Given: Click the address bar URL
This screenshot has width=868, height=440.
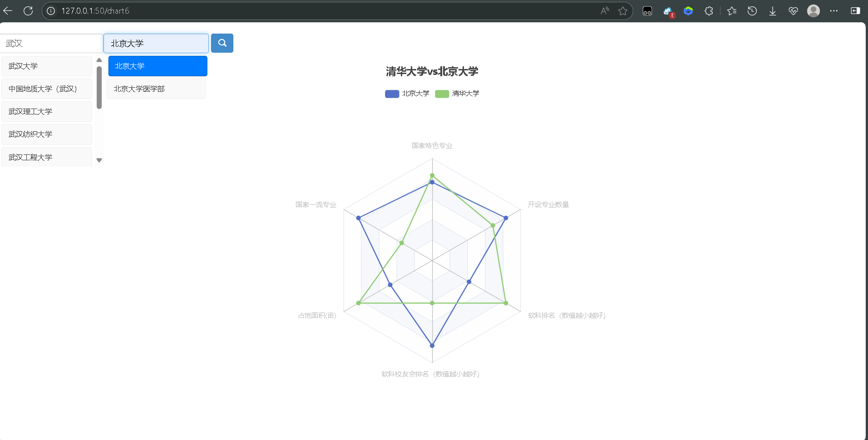Looking at the screenshot, I should click(95, 11).
